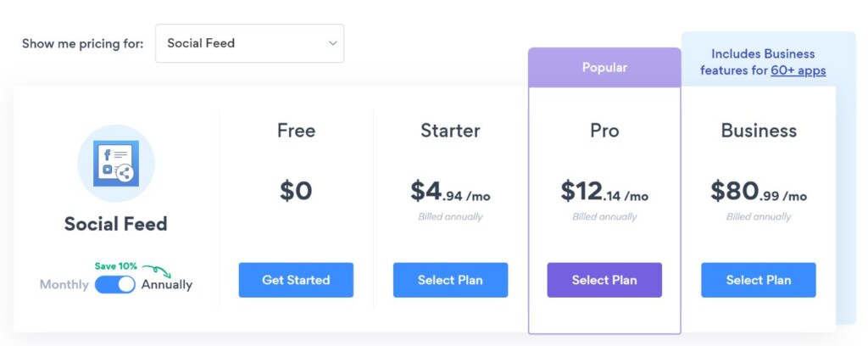
Task: Open the Social Feed pricing dropdown
Action: (249, 43)
